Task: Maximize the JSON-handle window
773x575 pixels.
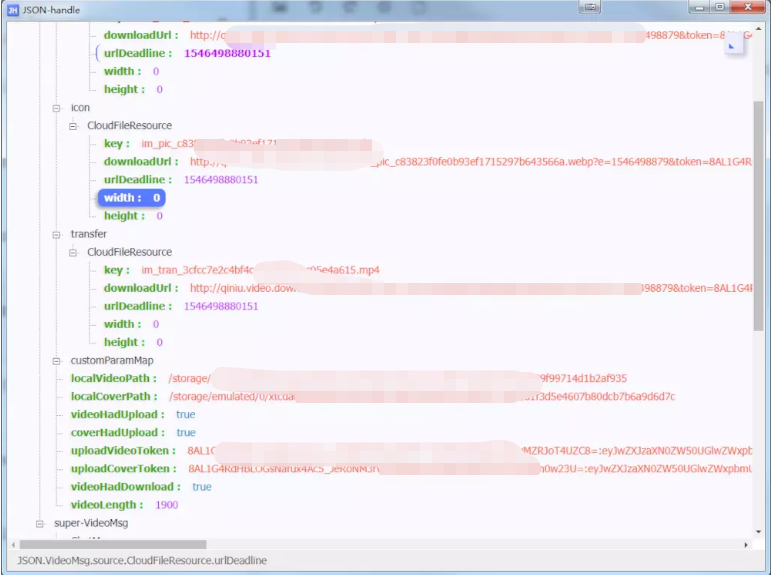Action: (720, 7)
